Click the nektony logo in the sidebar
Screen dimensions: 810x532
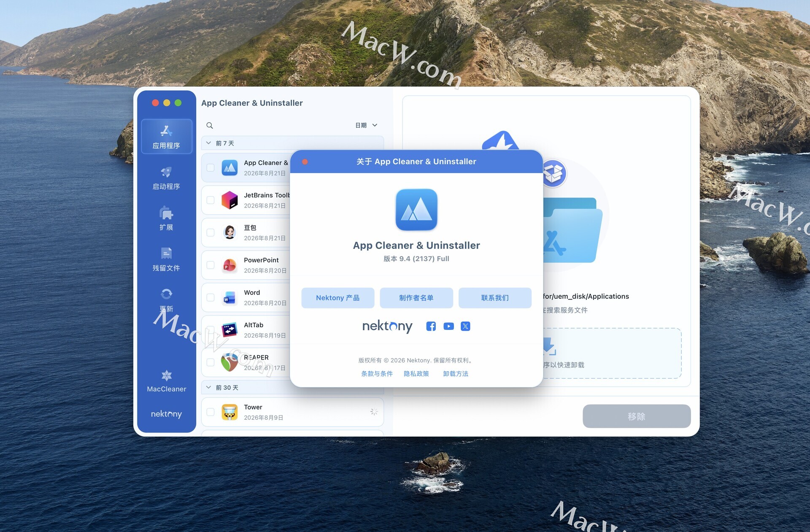pos(166,414)
